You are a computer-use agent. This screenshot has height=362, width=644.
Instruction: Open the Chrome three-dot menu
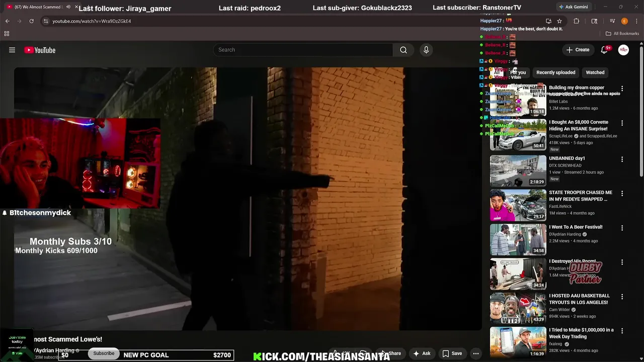coord(636,21)
